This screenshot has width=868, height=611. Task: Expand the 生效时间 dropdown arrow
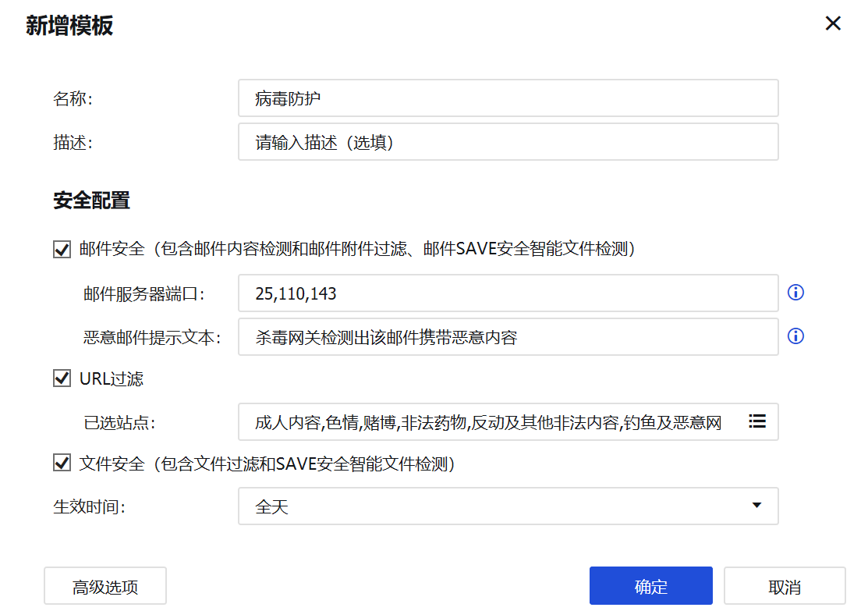(756, 505)
